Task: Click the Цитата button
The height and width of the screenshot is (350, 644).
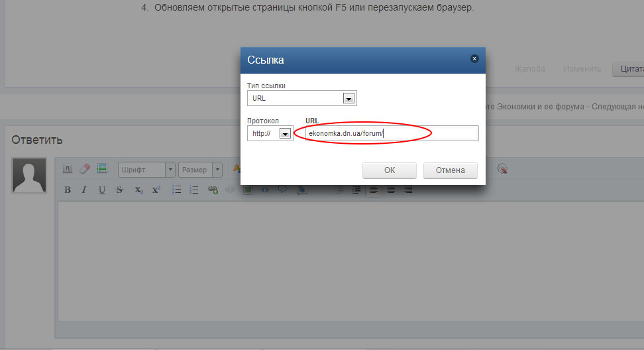Action: click(x=628, y=69)
